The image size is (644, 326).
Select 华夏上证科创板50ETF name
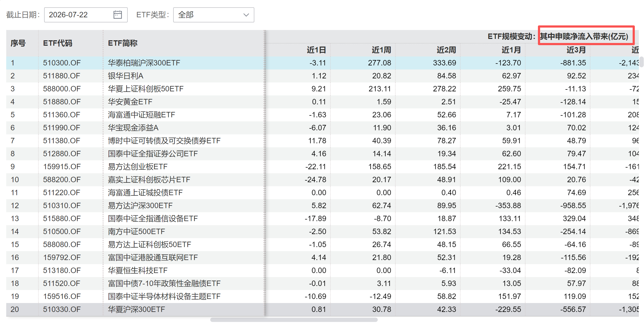pos(146,89)
